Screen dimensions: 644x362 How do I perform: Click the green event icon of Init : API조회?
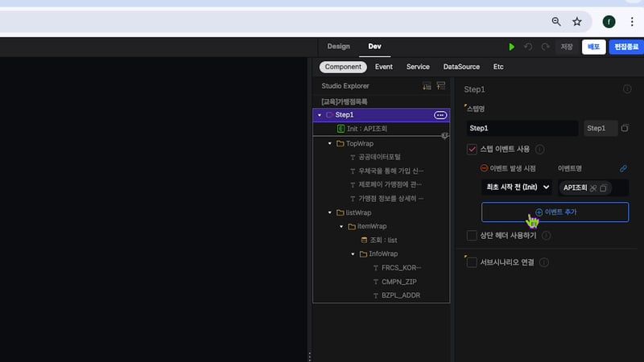tap(341, 129)
